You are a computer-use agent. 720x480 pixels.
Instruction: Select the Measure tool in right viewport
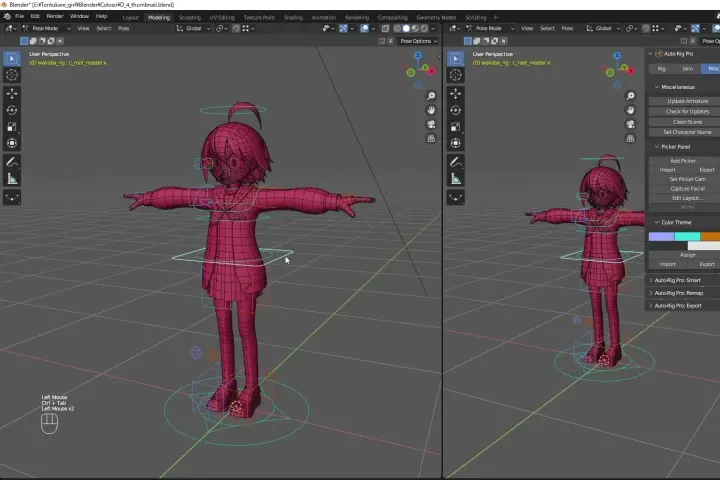[456, 179]
